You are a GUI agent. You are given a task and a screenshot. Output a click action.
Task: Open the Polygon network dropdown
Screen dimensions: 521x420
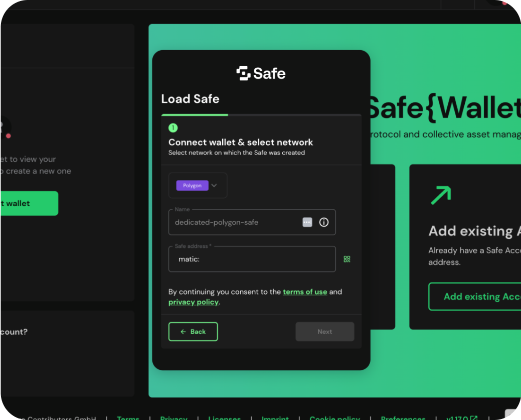tap(198, 186)
